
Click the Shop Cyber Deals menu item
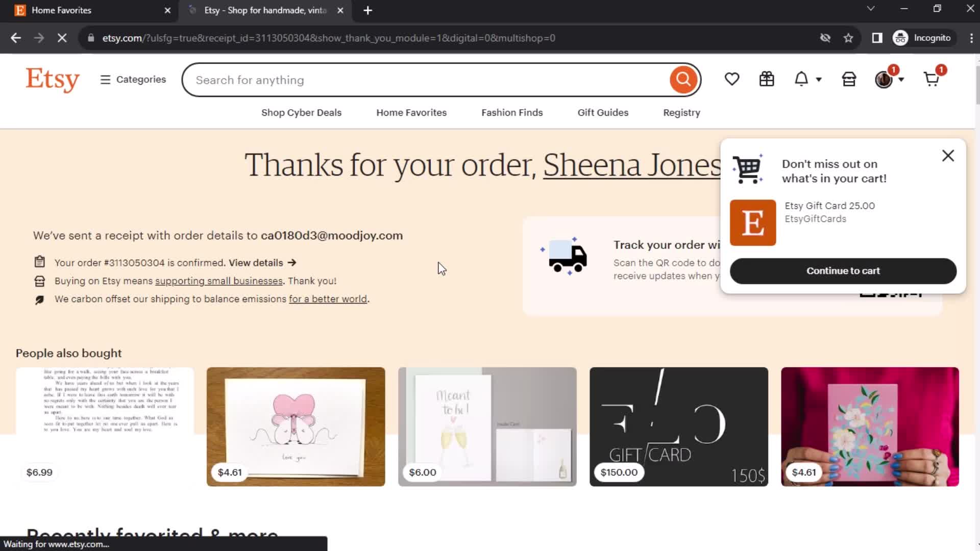301,112
